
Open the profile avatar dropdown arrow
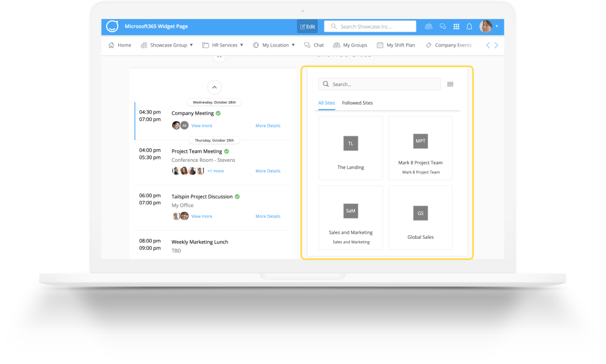(497, 26)
